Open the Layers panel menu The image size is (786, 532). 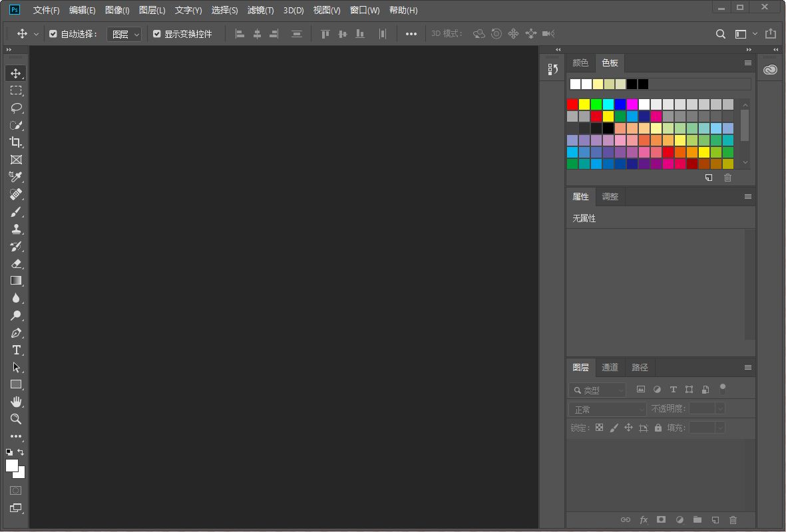[x=748, y=368]
